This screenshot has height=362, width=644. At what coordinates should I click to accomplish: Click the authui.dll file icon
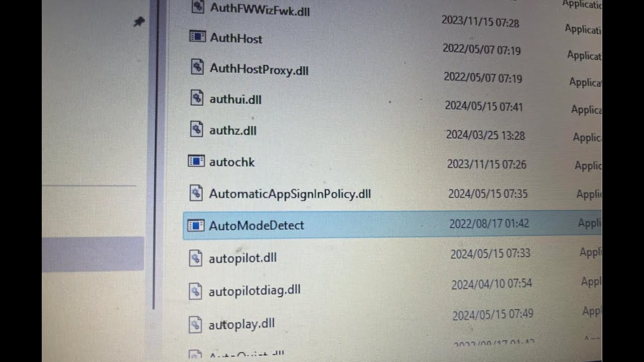pyautogui.click(x=197, y=97)
